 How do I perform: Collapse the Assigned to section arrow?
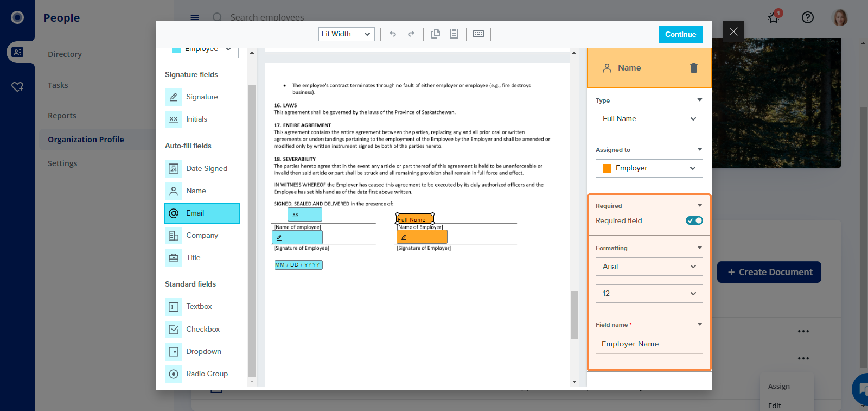[700, 149]
